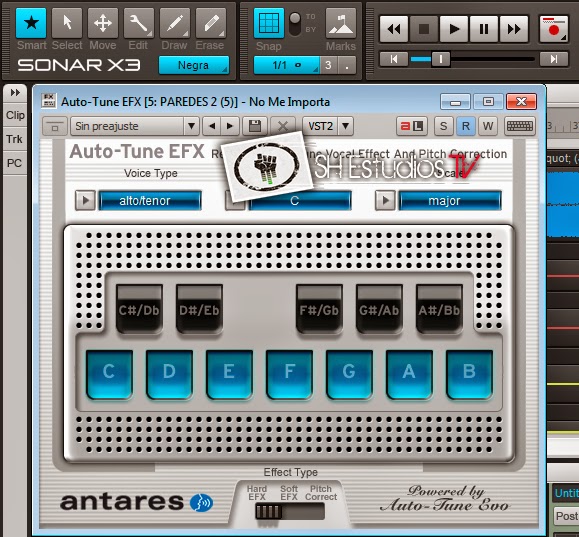579x537 pixels.
Task: Toggle automation Read R button
Action: coord(466,126)
